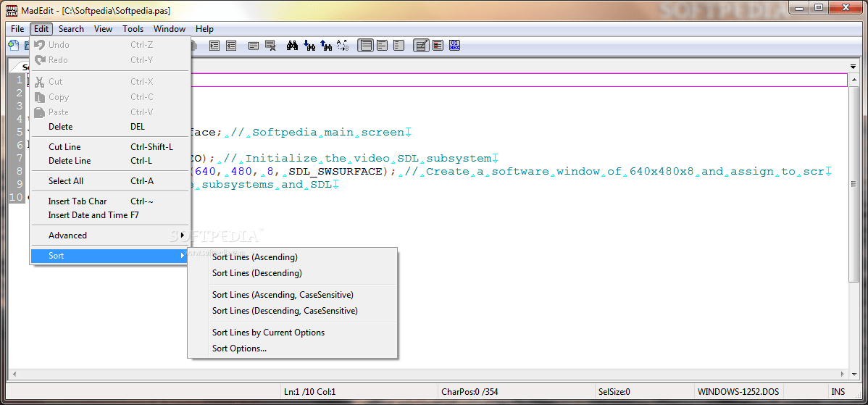Click the highlighted first line of the editor
Screen dimensions: 868x405
click(x=437, y=80)
